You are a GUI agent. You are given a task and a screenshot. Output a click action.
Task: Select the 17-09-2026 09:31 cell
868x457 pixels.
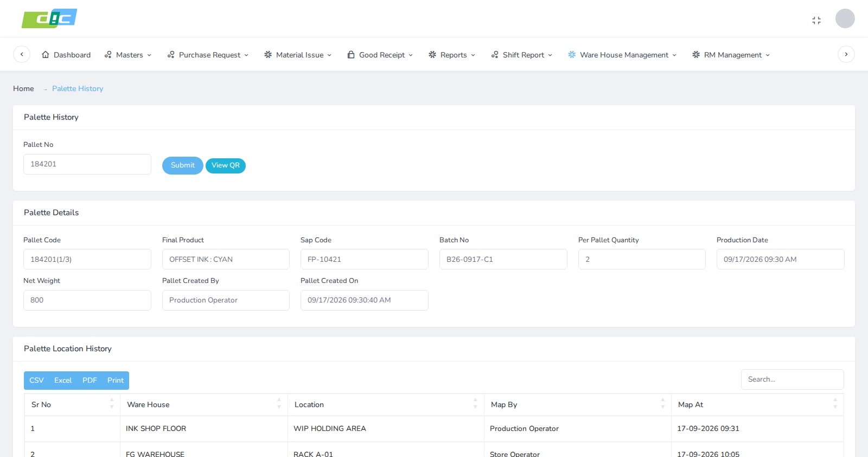coord(757,429)
